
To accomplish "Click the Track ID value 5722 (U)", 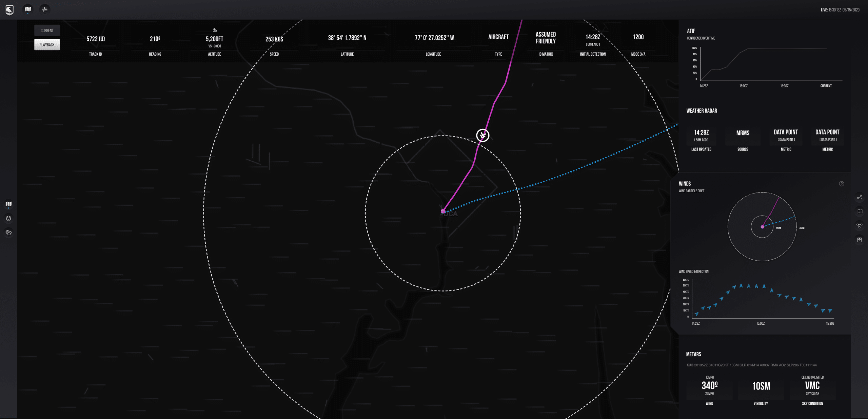I will tap(96, 39).
